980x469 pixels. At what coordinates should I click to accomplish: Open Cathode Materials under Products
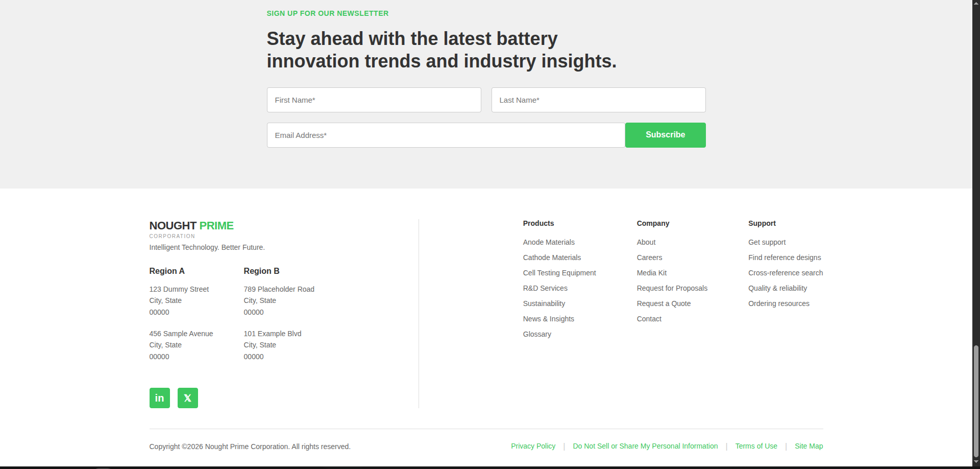click(x=552, y=257)
